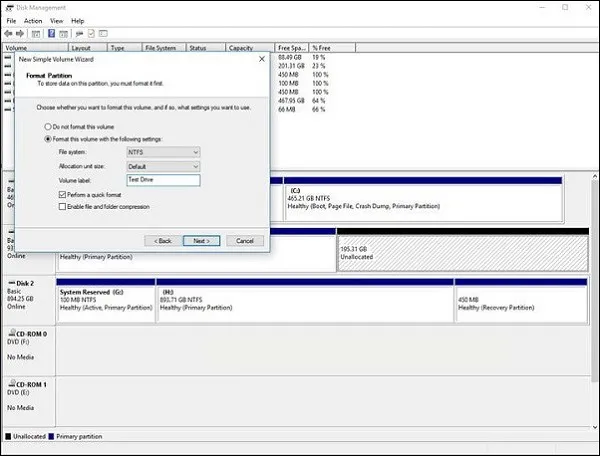600x456 pixels.
Task: Click the Forward arrow toolbar icon
Action: coord(20,34)
